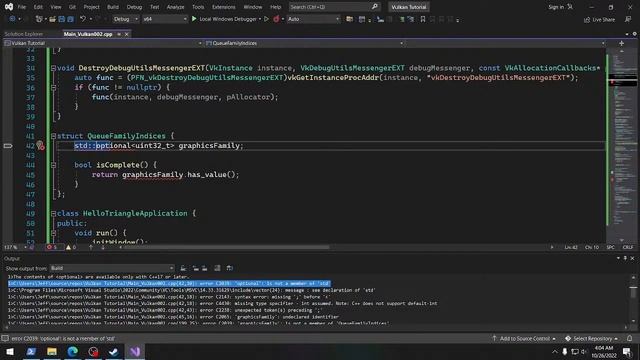Screen dimensions: 640x360
Task: Open the Analyze menu
Action: pos(176,7)
